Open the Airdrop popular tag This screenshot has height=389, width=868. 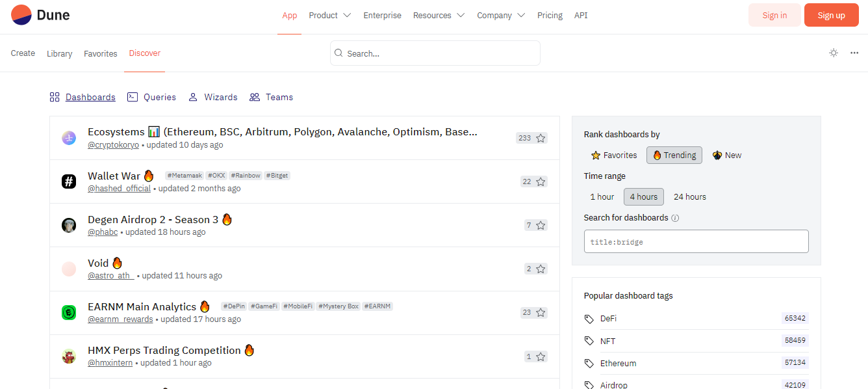(x=614, y=385)
